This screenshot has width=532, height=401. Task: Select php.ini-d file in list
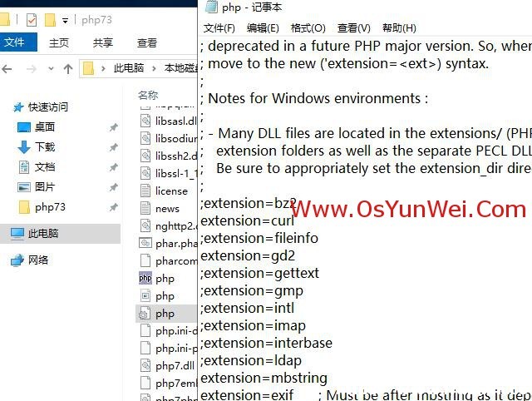(168, 331)
